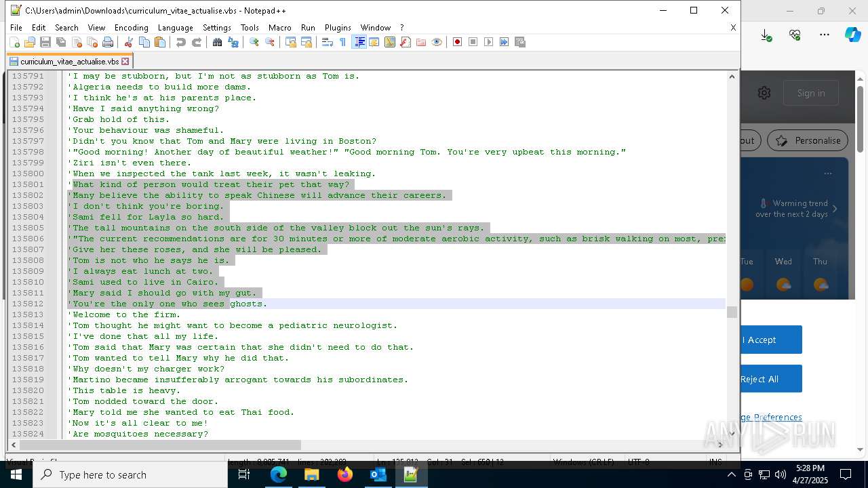The image size is (868, 488).
Task: Open Folder as Workspace icon
Action: pos(421,42)
